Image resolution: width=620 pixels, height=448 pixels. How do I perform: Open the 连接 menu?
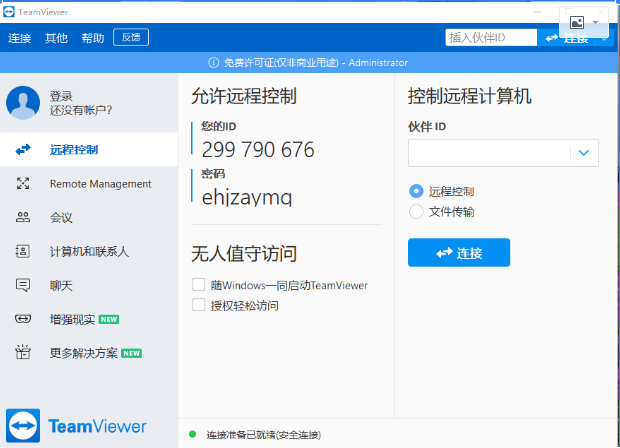(x=19, y=38)
